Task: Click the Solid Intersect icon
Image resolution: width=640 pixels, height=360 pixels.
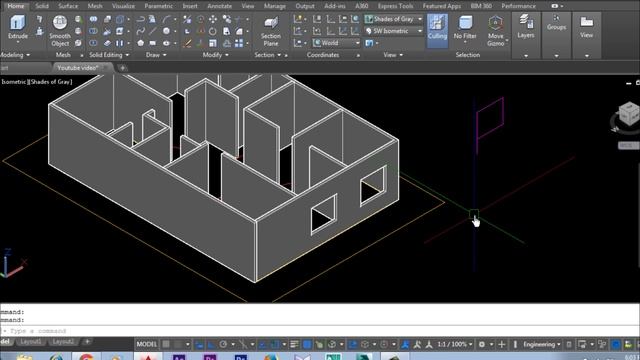Action: [93, 43]
